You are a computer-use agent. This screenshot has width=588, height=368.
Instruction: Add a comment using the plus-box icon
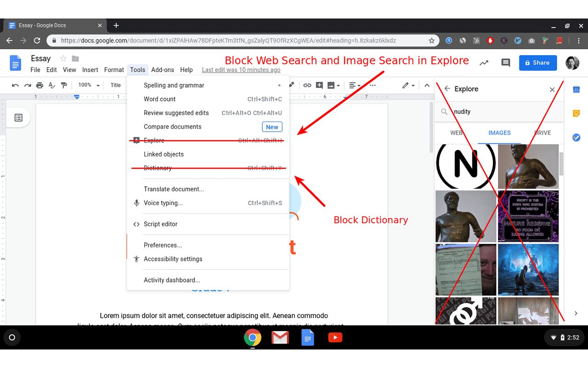click(318, 85)
